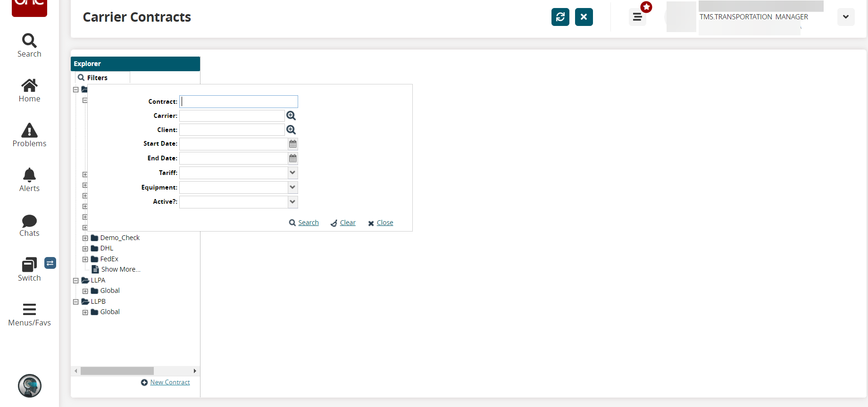The width and height of the screenshot is (868, 407).
Task: Click the Explorer panel header
Action: (135, 64)
